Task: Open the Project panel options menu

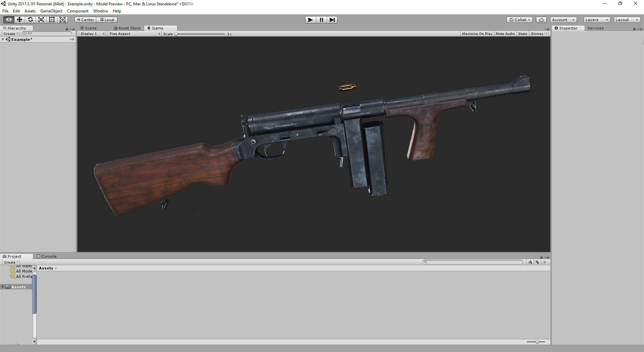Action: [547, 257]
